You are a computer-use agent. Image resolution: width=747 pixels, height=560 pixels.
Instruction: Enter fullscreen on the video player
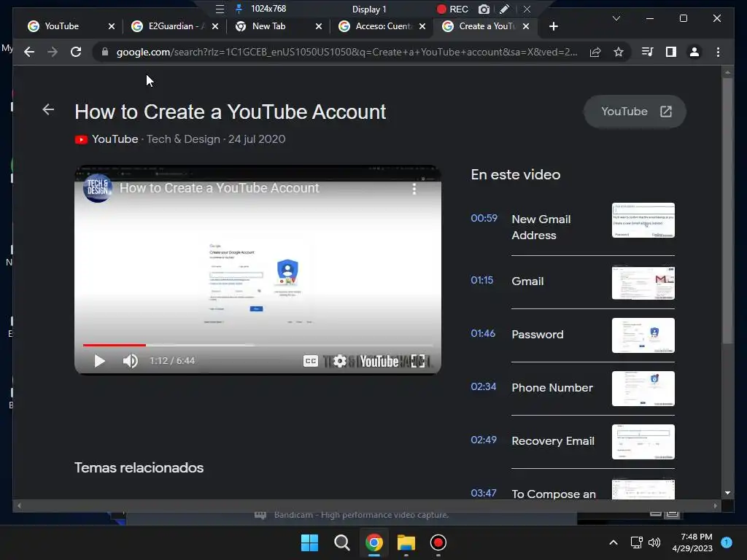coord(418,361)
